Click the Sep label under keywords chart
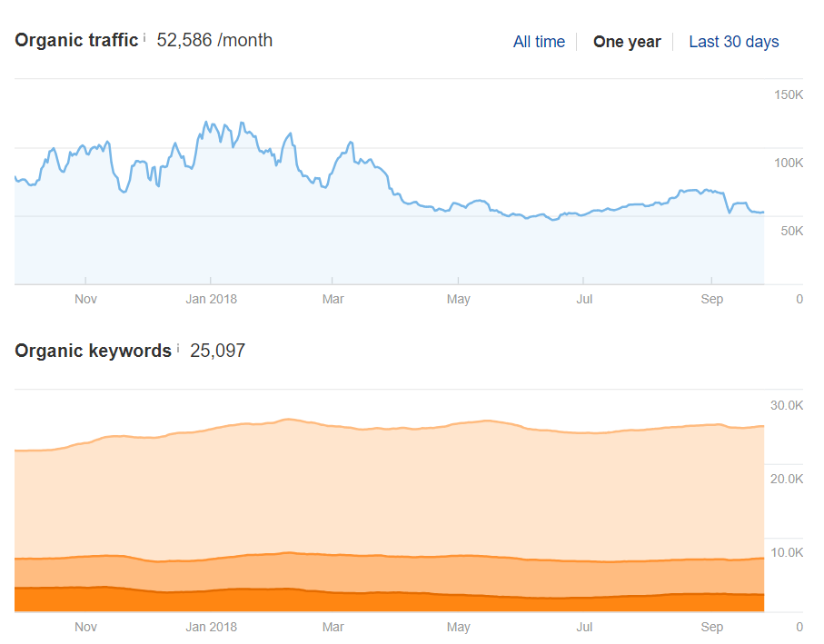The image size is (824, 644). [712, 627]
